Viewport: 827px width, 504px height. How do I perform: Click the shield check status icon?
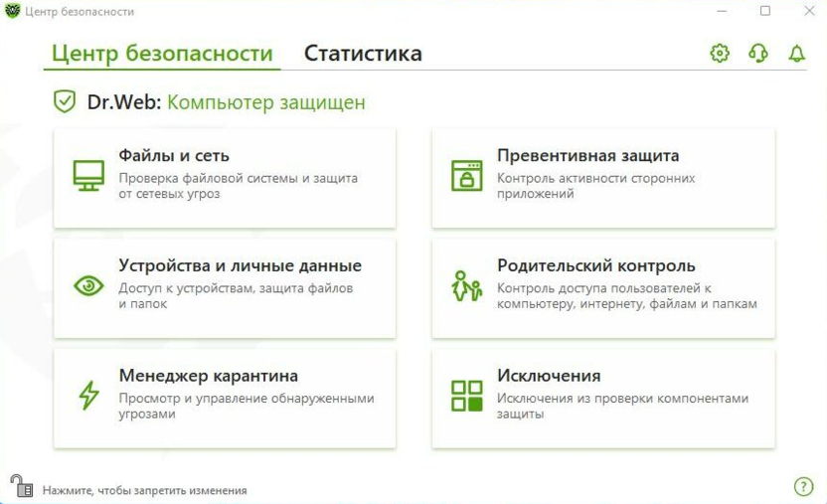[65, 101]
